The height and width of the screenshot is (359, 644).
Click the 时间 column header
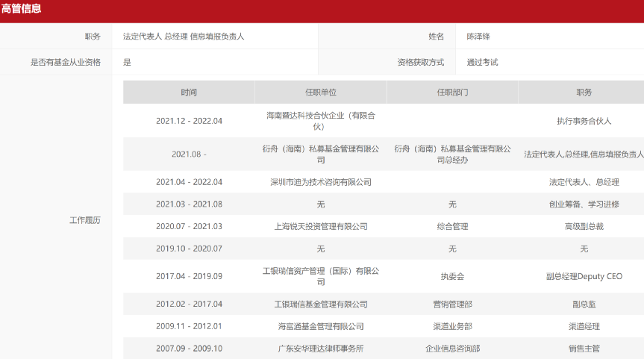189,93
